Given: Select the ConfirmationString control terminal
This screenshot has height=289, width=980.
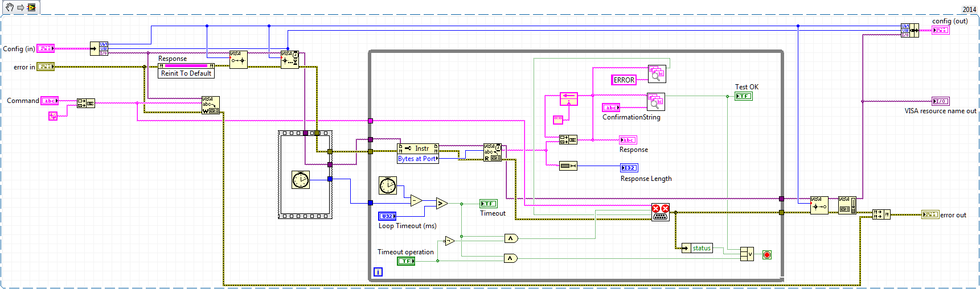Looking at the screenshot, I should (611, 108).
